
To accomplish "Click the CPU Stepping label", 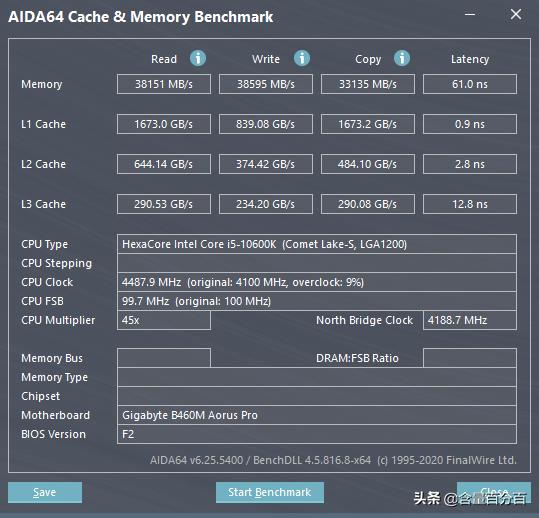I will click(x=56, y=263).
